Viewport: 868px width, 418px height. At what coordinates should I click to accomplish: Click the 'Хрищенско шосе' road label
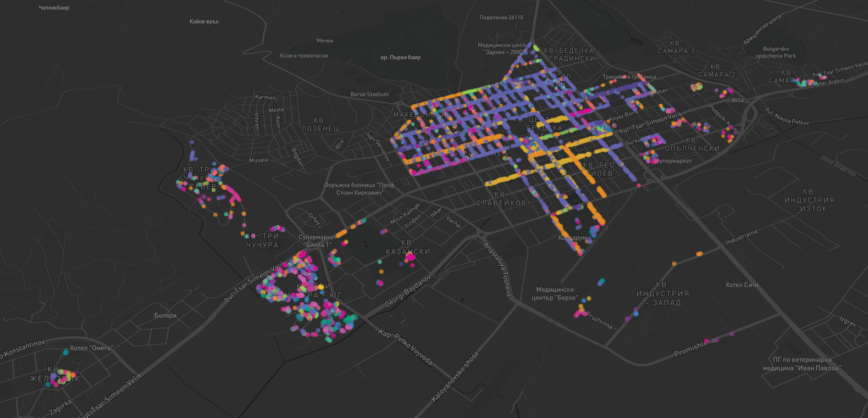pos(762,30)
